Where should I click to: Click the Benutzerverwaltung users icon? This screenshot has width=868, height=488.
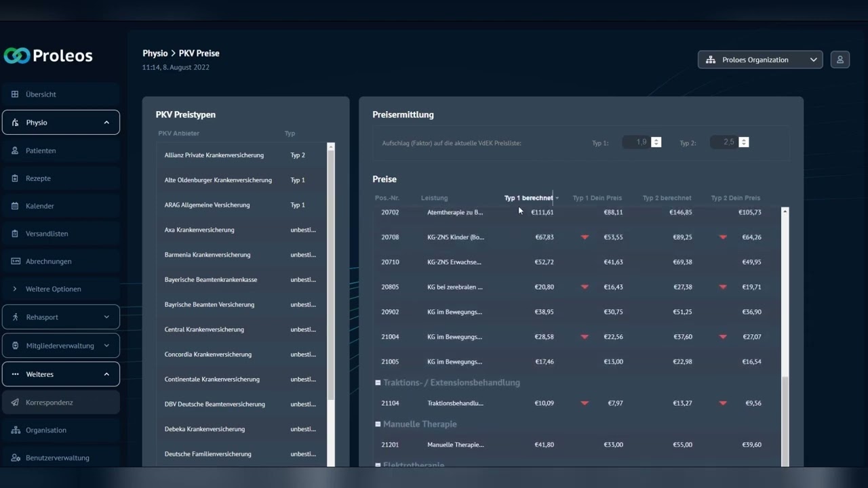(x=15, y=458)
